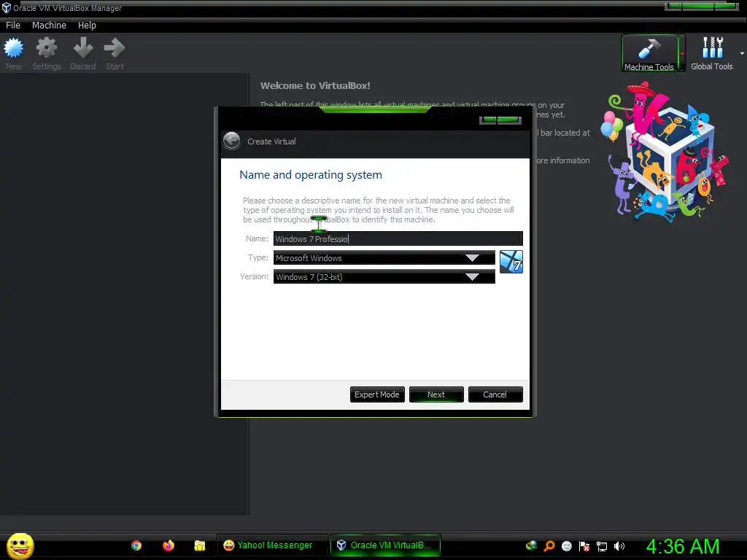Switch to Expert Mode

(377, 394)
